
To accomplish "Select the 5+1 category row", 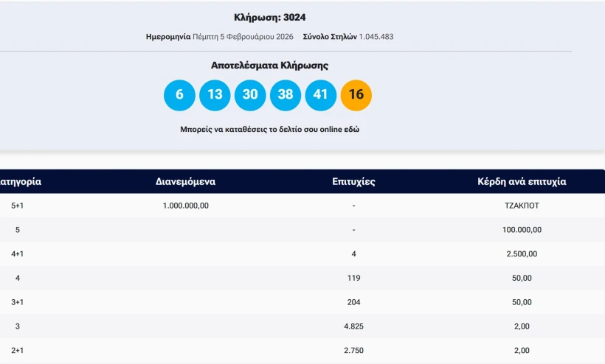I will pyautogui.click(x=18, y=206).
